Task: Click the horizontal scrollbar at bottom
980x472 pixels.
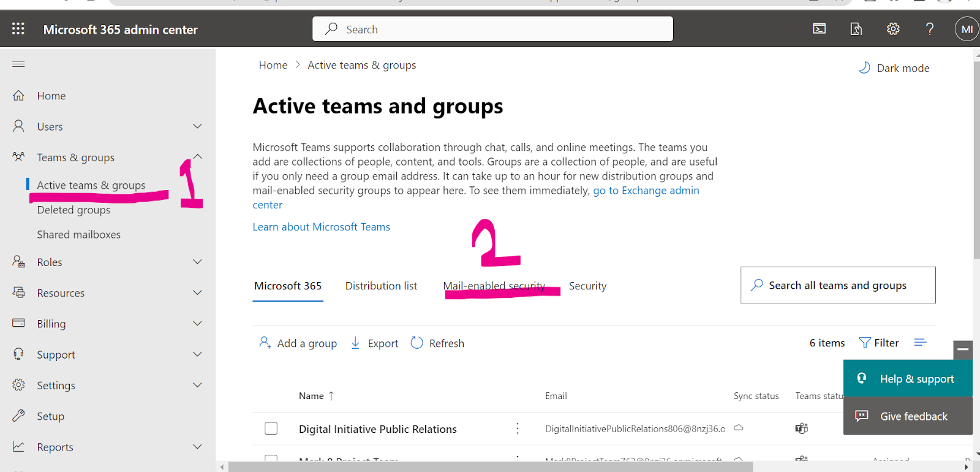Action: (x=490, y=467)
